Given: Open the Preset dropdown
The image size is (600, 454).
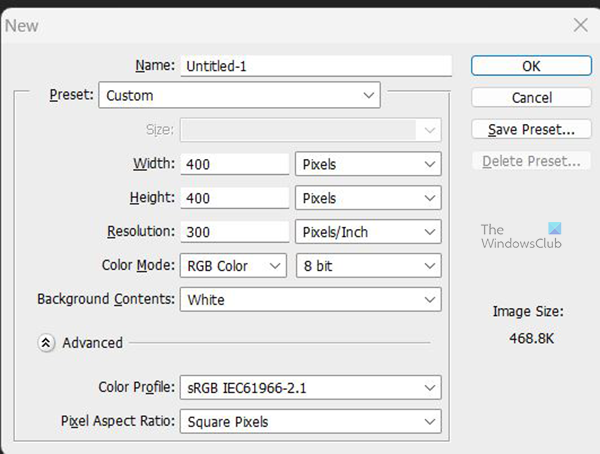Looking at the screenshot, I should [x=239, y=96].
